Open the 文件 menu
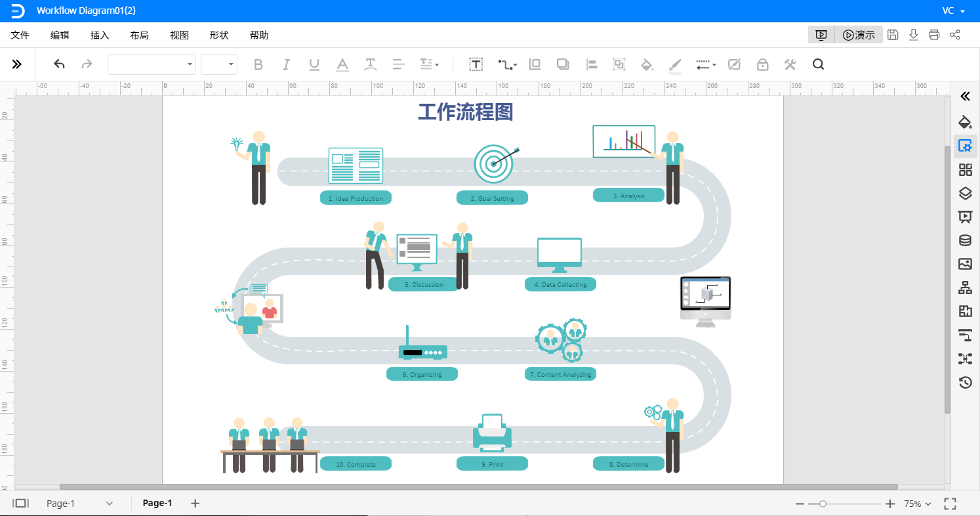 (x=20, y=35)
